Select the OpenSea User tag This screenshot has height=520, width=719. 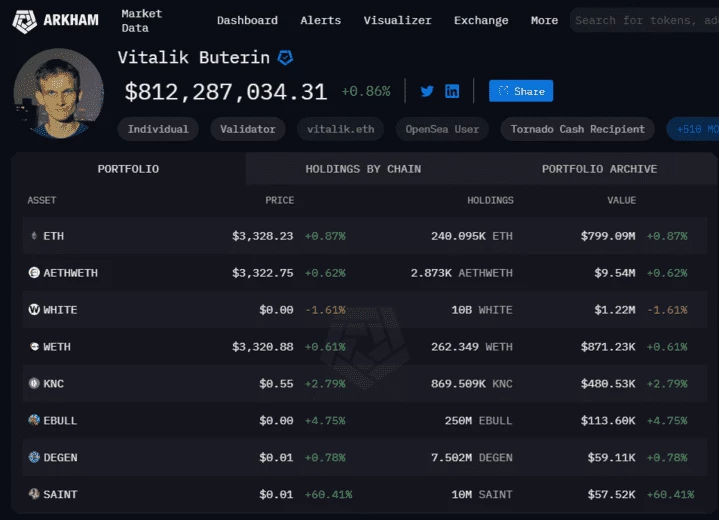point(442,129)
